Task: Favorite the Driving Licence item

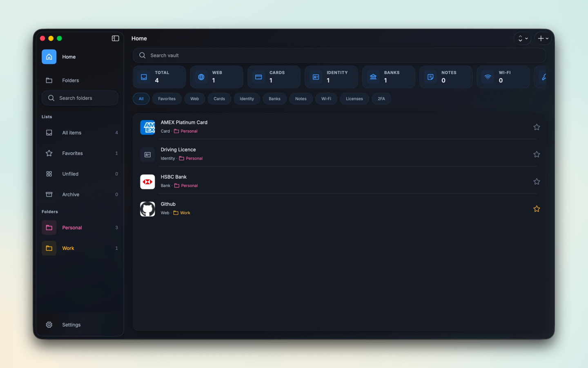Action: coord(537,155)
